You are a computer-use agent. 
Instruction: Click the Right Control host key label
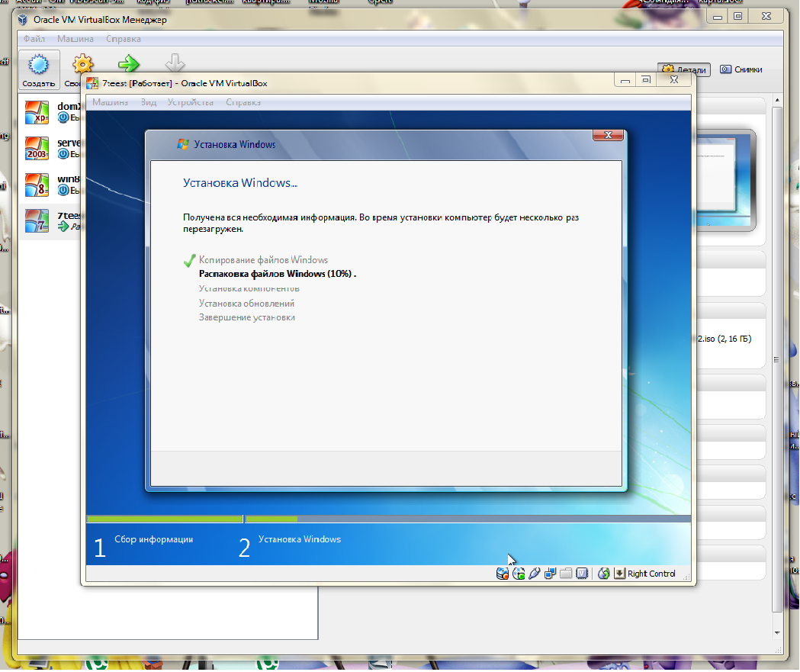click(651, 574)
